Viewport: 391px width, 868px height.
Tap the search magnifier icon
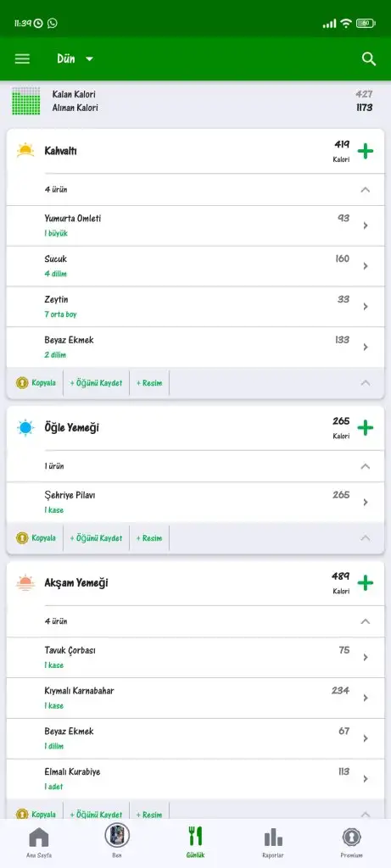tap(369, 58)
